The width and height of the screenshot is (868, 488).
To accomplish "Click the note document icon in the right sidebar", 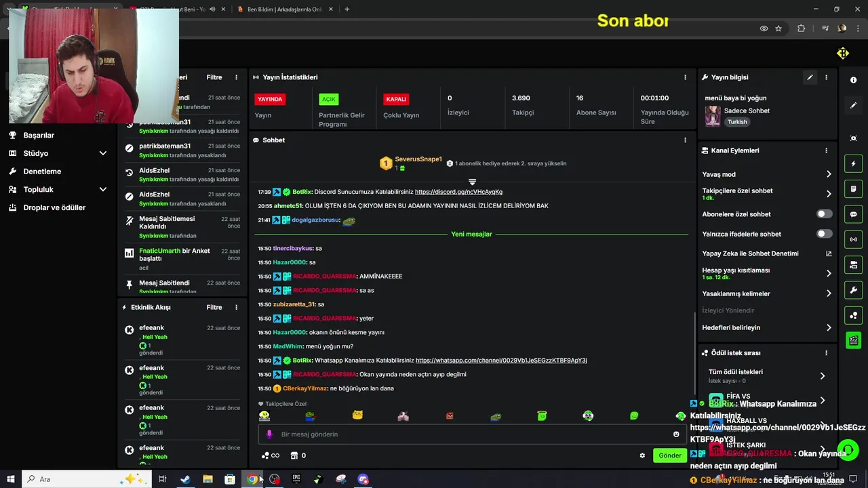I will (x=853, y=188).
